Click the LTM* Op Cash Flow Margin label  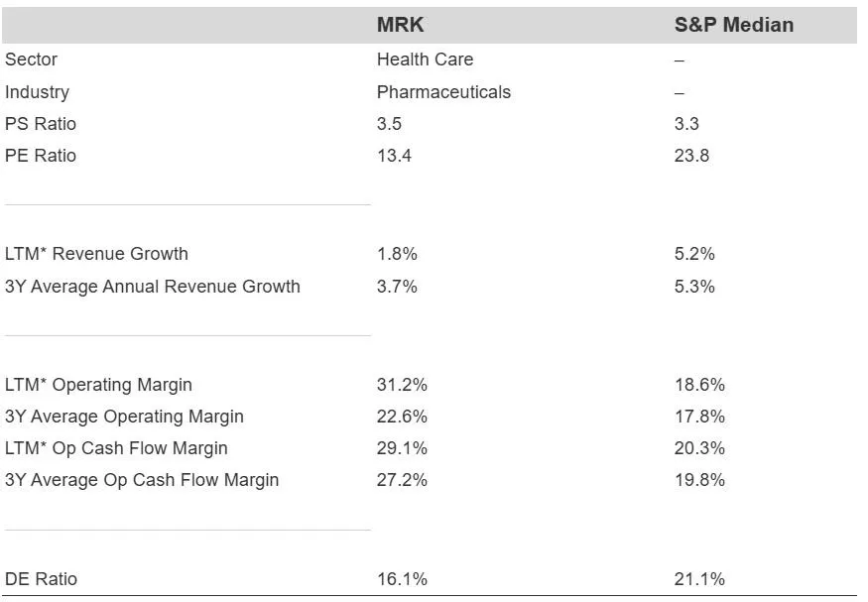pos(116,448)
